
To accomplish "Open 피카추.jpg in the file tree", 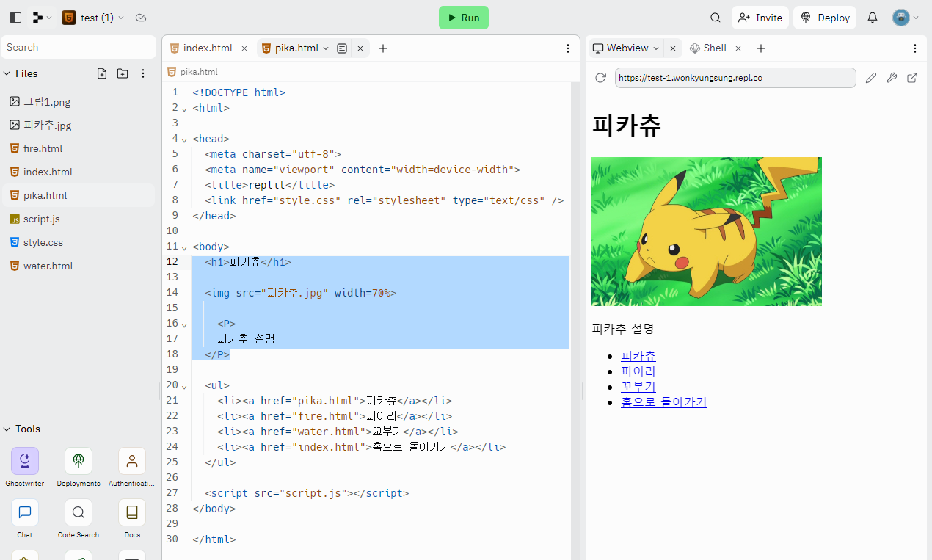I will 78,126.
